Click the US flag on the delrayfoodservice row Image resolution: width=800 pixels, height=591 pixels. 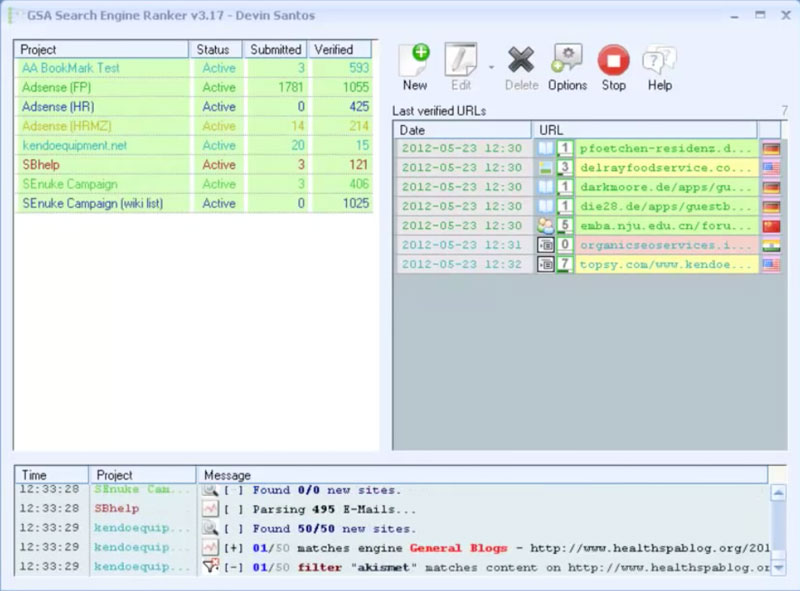pos(771,168)
